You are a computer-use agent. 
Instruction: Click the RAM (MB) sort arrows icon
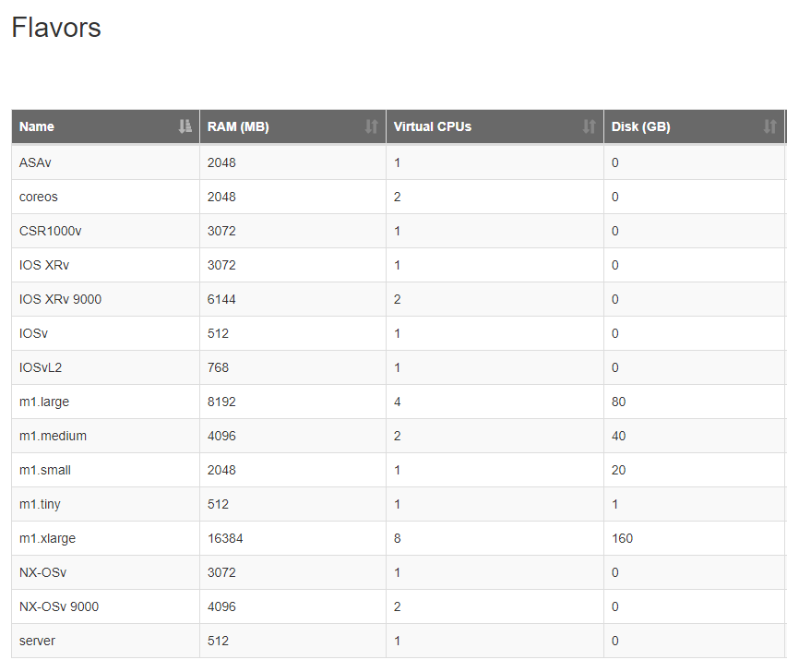(x=372, y=126)
